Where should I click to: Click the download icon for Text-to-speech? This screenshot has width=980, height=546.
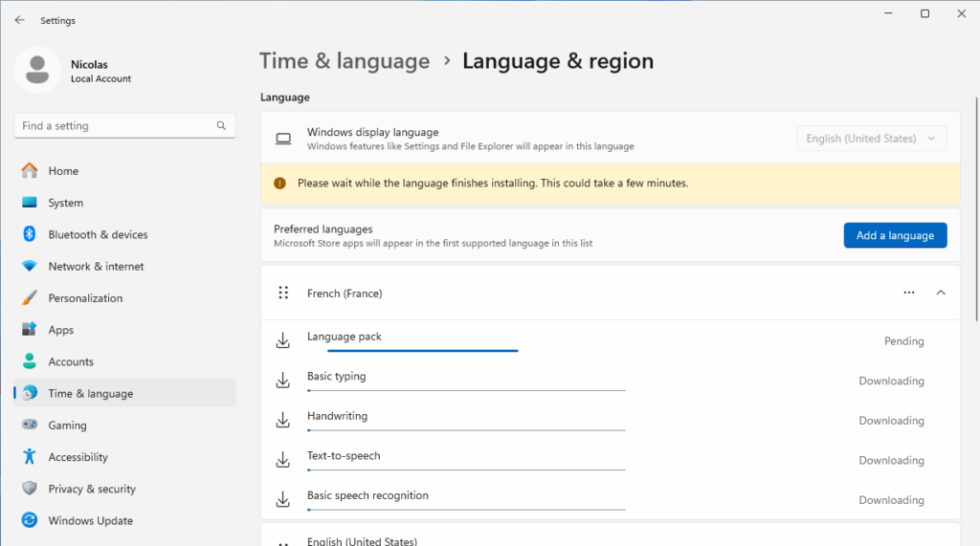(x=283, y=460)
